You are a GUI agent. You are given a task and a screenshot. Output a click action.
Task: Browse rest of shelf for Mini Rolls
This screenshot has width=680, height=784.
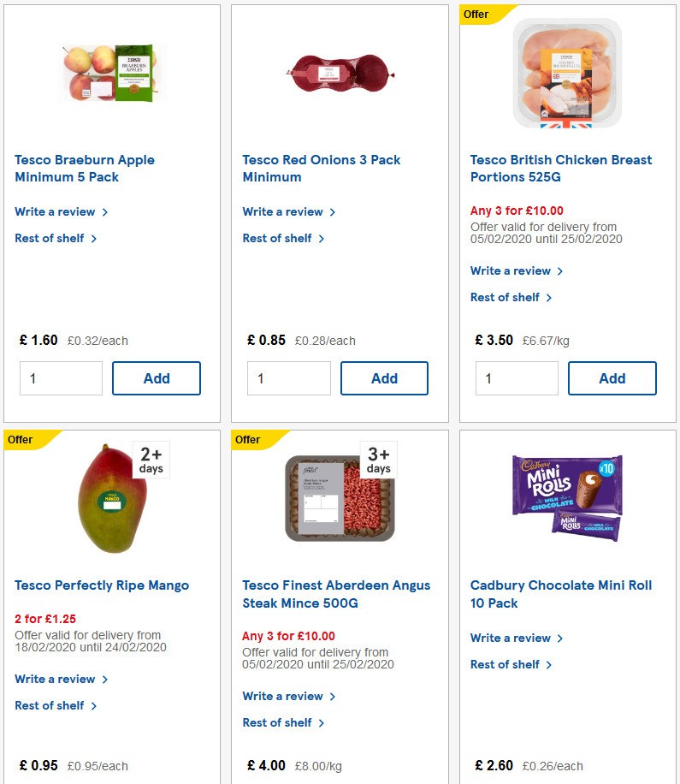(x=506, y=664)
